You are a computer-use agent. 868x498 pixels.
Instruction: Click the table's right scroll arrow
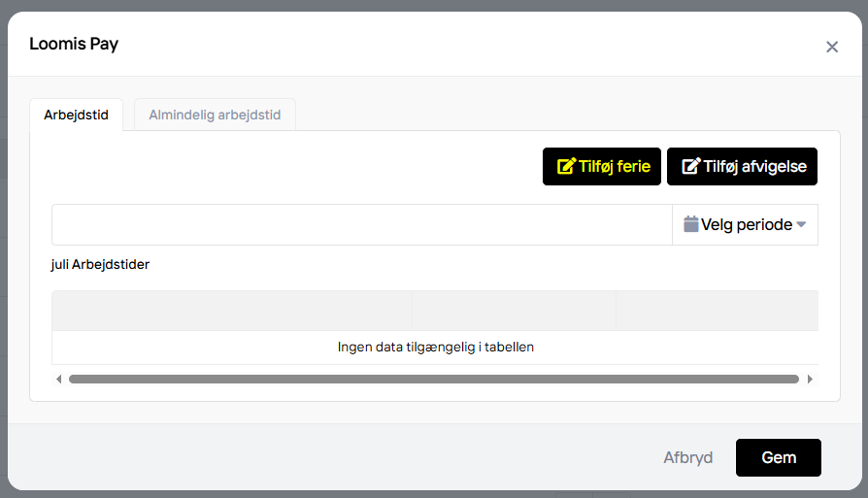click(811, 379)
